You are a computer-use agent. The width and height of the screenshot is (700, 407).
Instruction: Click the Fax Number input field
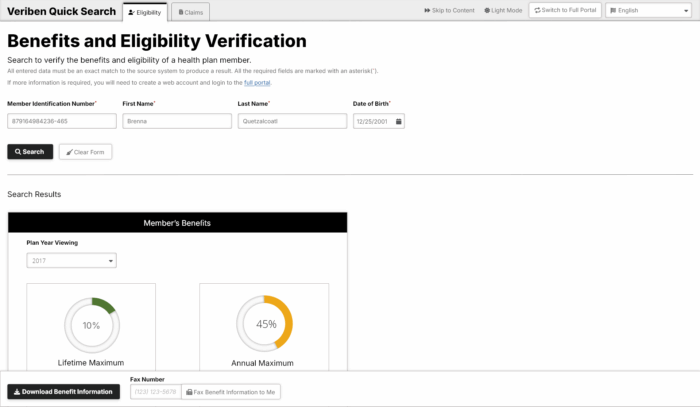pyautogui.click(x=155, y=391)
